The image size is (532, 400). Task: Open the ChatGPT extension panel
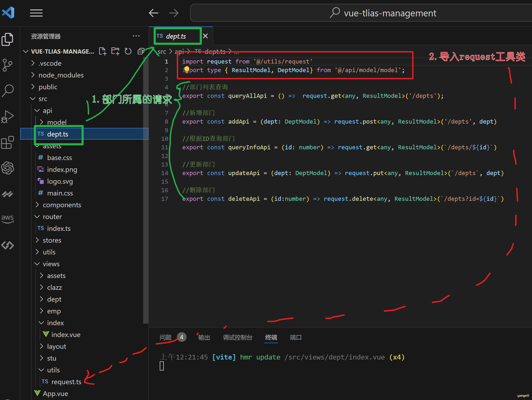point(8,168)
